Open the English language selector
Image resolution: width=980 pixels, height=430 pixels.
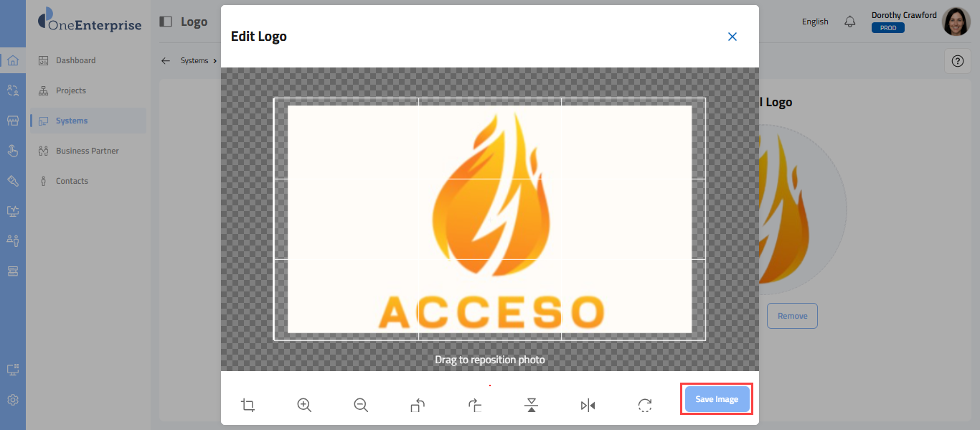[815, 22]
